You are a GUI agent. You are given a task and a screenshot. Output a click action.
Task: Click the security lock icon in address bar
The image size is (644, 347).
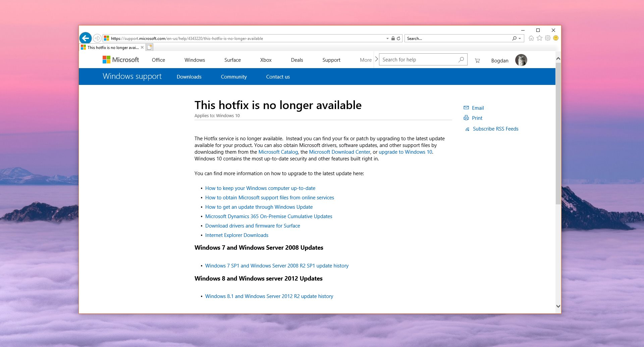coord(393,39)
